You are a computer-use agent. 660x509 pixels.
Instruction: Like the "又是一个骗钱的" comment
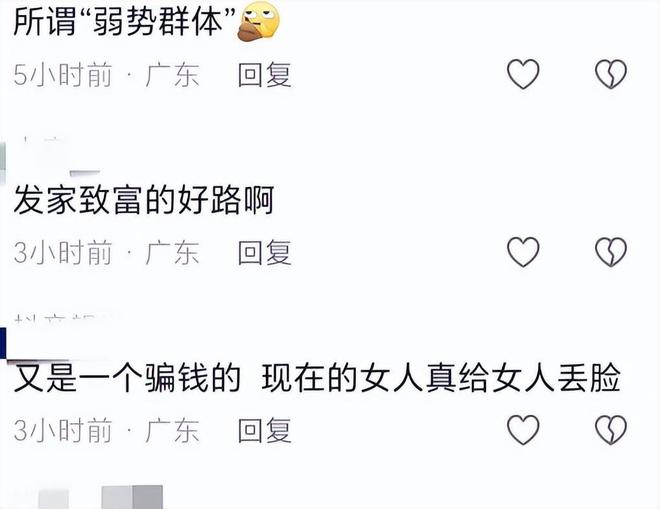pyautogui.click(x=523, y=429)
